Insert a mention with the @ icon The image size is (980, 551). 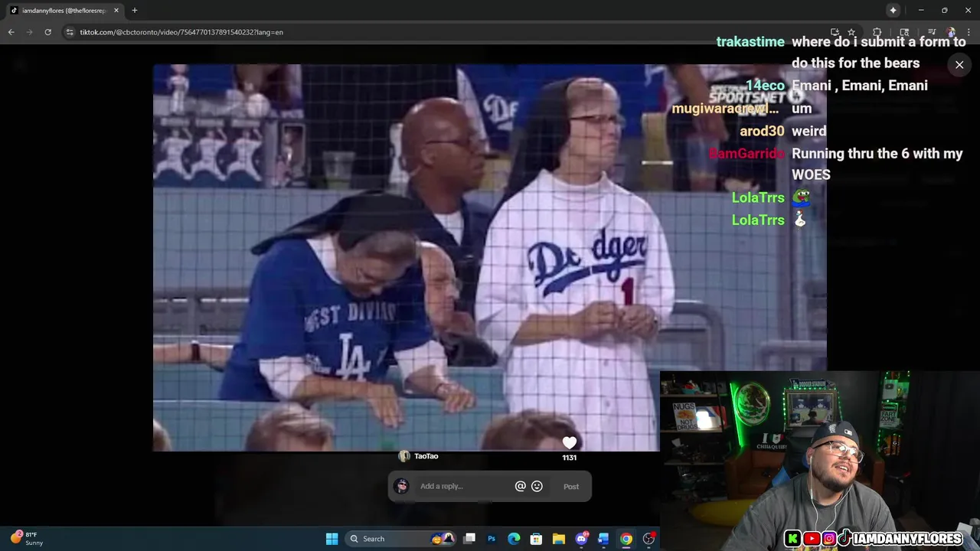(x=521, y=486)
